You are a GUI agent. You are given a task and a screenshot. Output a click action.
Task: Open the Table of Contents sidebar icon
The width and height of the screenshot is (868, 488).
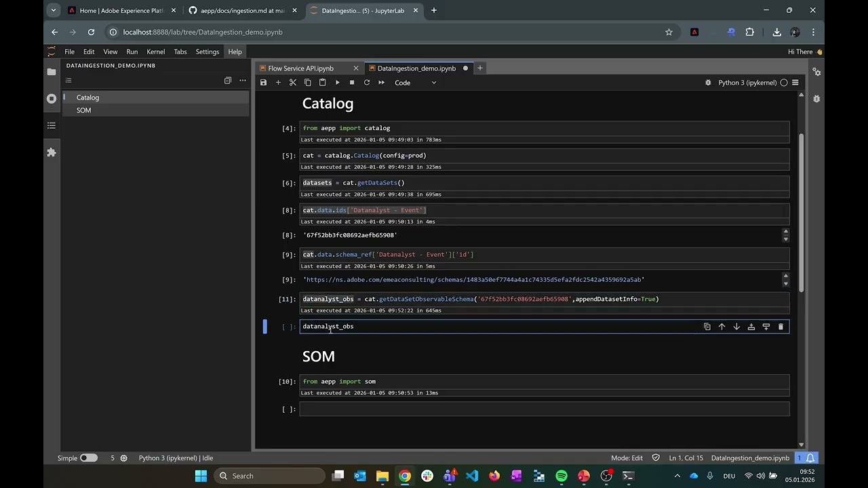point(52,125)
